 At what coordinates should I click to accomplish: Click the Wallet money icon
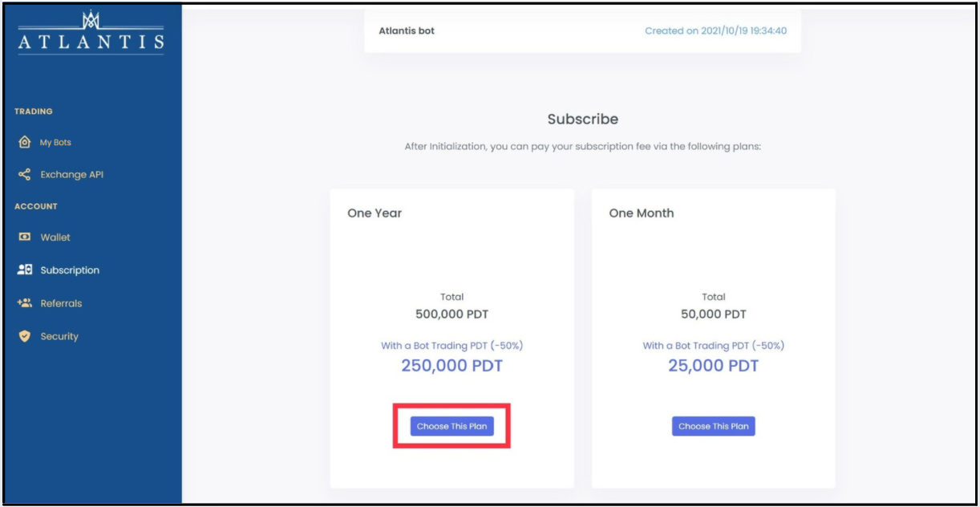coord(24,237)
